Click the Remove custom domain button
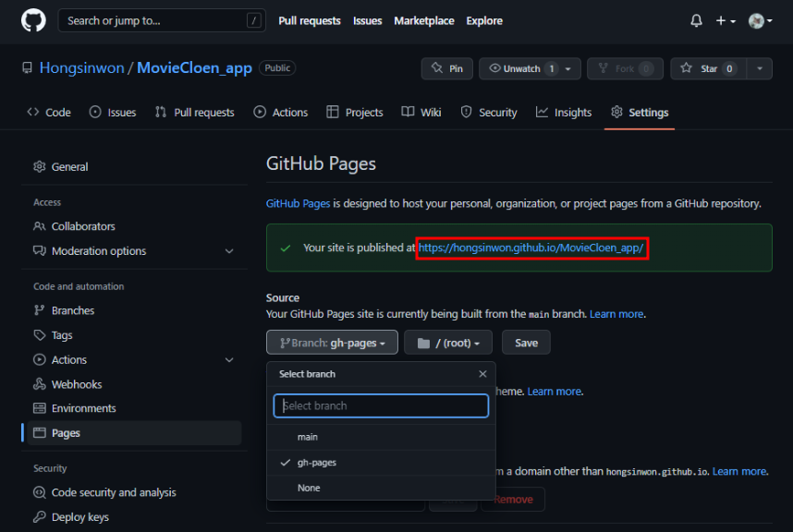Screen dimensions: 793x532 [513, 499]
